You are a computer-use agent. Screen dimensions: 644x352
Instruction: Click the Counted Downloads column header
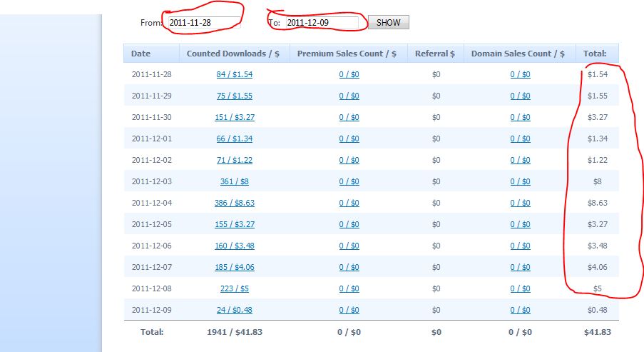pos(234,54)
